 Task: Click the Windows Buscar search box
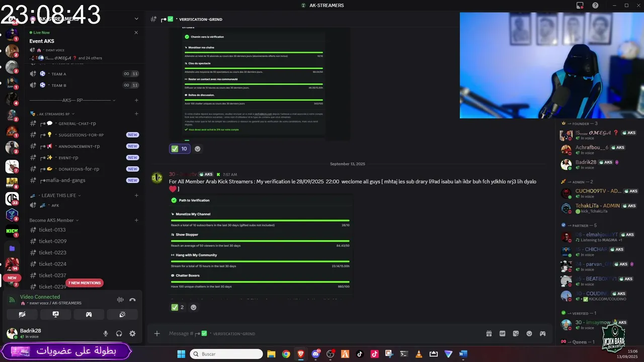tap(226, 354)
